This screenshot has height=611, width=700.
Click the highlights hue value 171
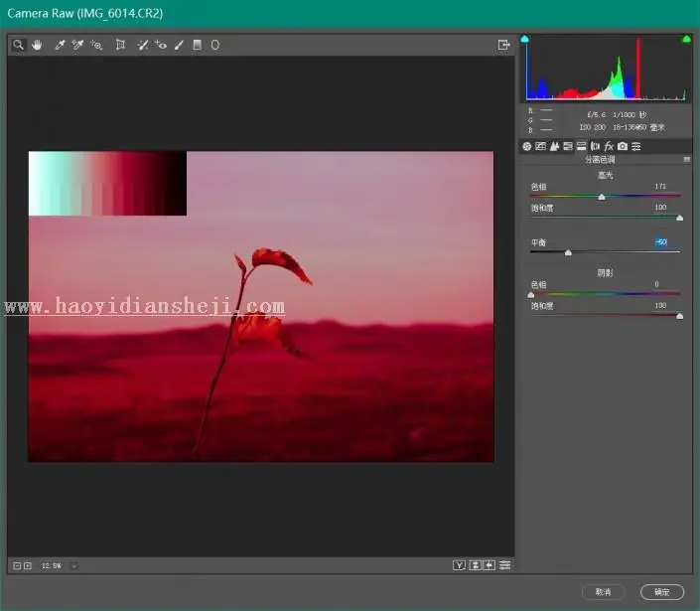point(660,186)
